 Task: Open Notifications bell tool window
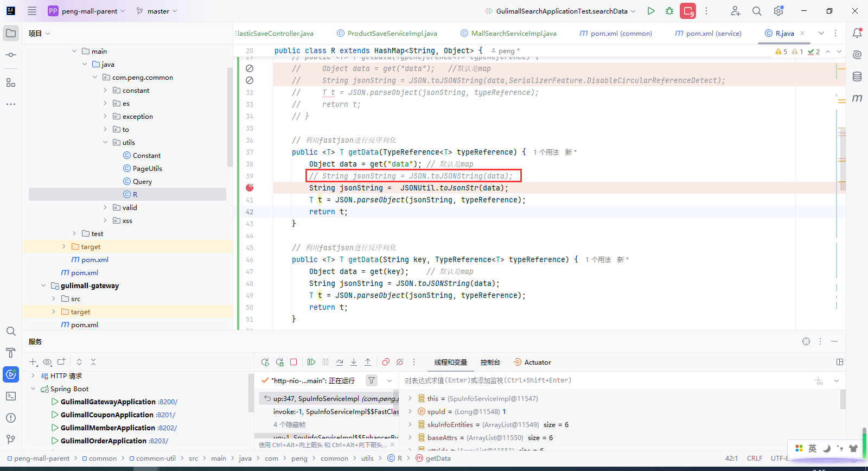tap(857, 33)
